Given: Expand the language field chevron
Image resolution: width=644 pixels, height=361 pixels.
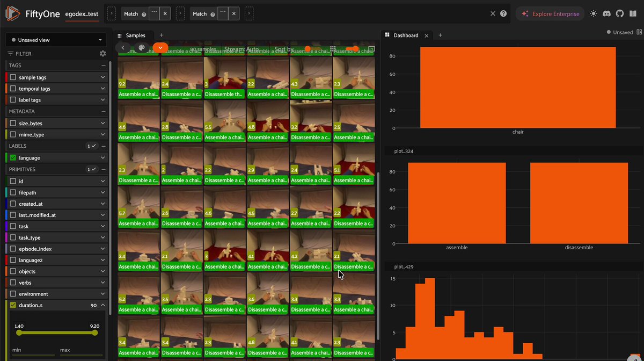Looking at the screenshot, I should (103, 158).
